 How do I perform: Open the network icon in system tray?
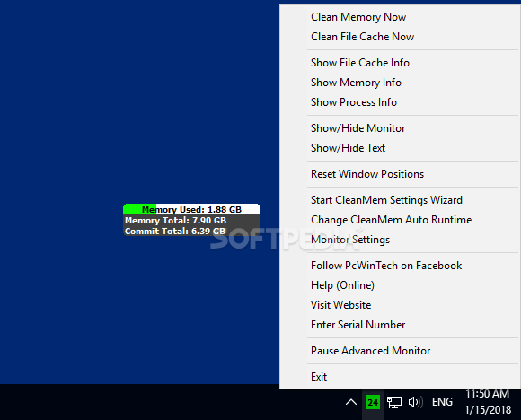click(394, 402)
